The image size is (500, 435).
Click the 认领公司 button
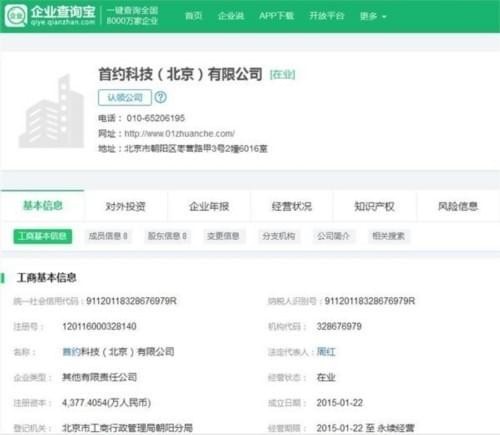(125, 98)
